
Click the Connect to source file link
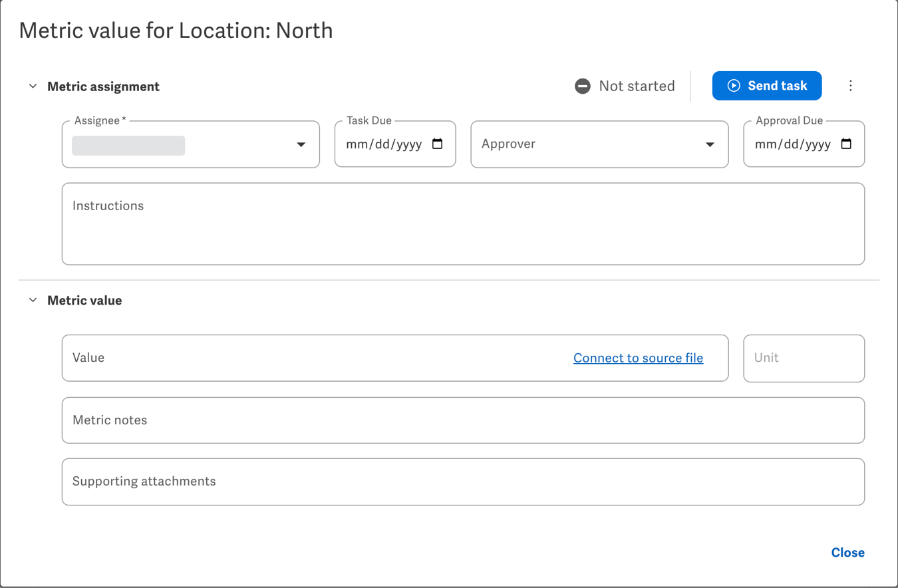coord(639,358)
